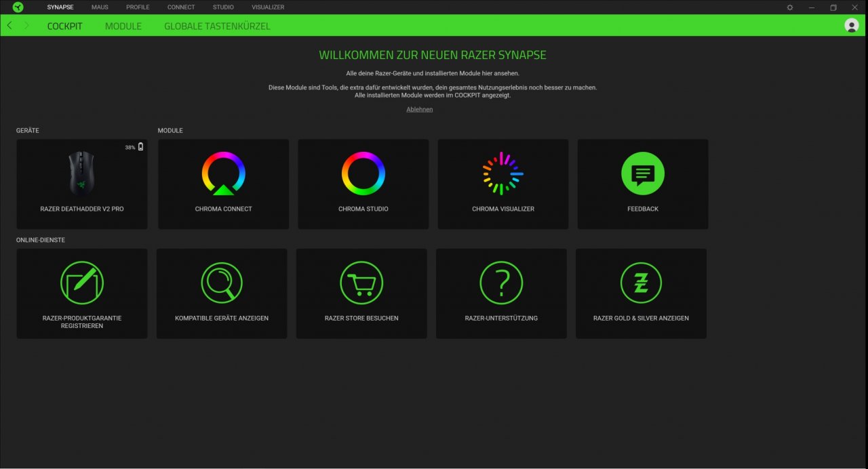Click the 38% battery percentage text
The width and height of the screenshot is (868, 469).
pyautogui.click(x=130, y=147)
